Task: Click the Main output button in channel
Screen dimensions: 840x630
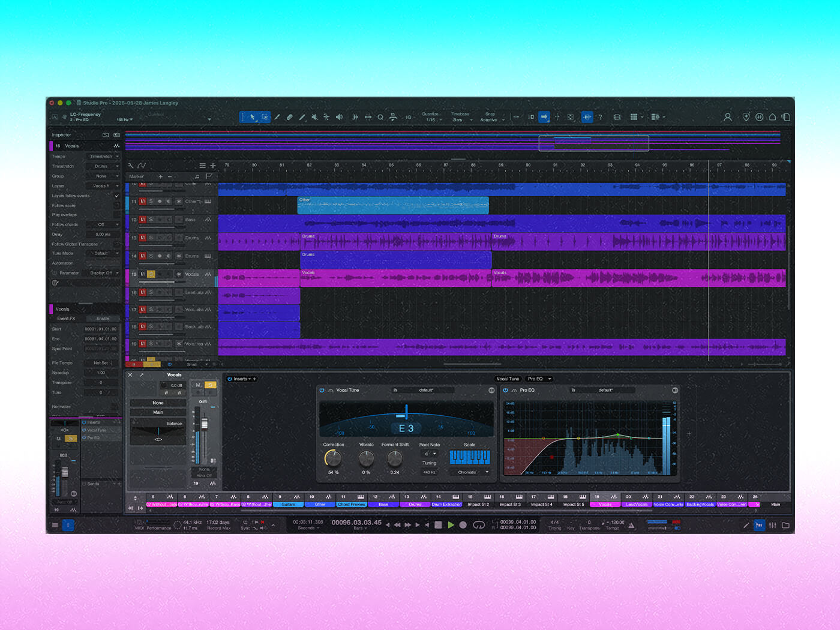Action: pos(158,412)
